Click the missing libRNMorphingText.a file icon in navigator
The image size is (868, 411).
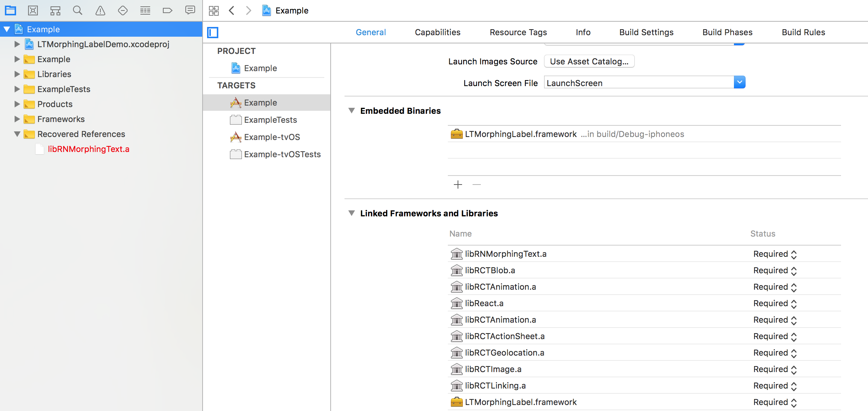pos(40,149)
